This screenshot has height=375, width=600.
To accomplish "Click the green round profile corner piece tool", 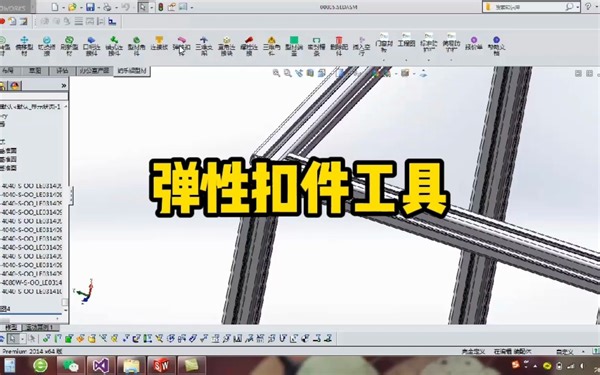I will coord(137,46).
